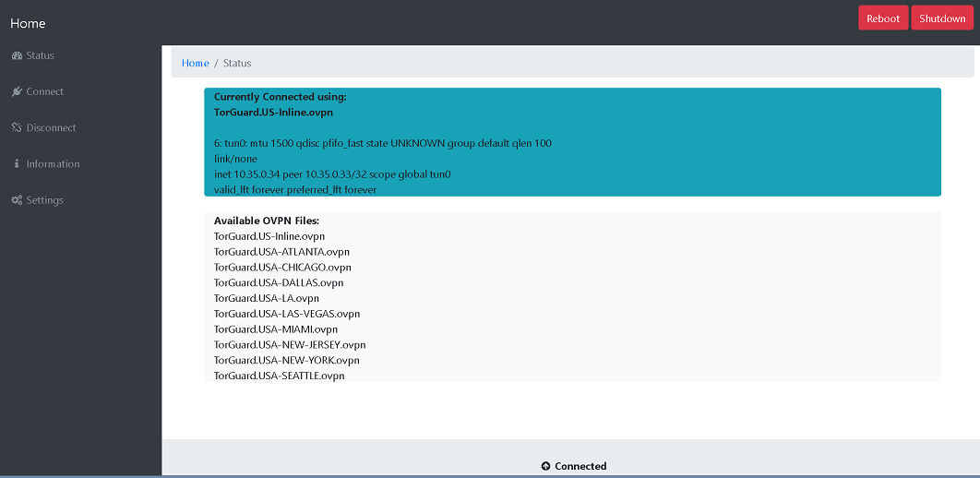Viewport: 980px width, 478px height.
Task: Open the Connect menu item
Action: (45, 92)
